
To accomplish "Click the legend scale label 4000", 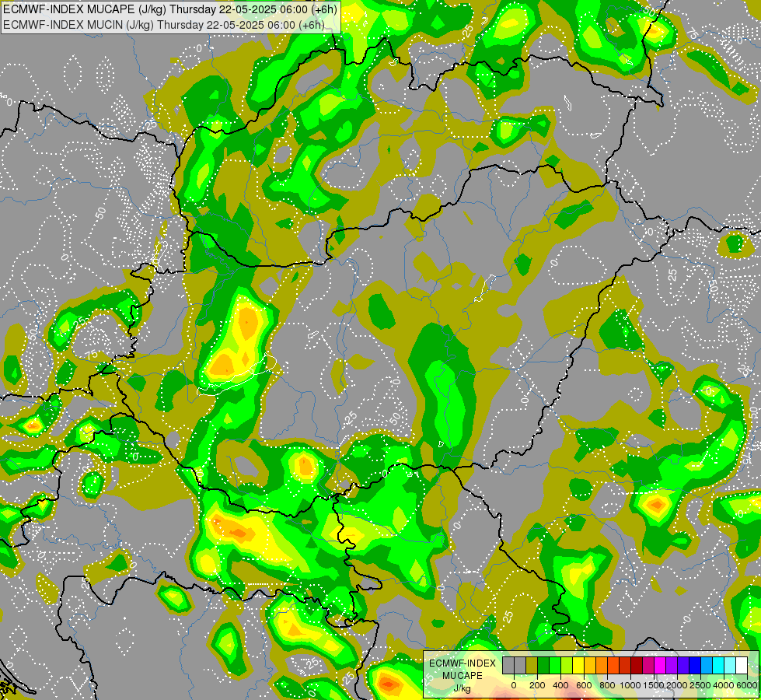I will (x=724, y=685).
